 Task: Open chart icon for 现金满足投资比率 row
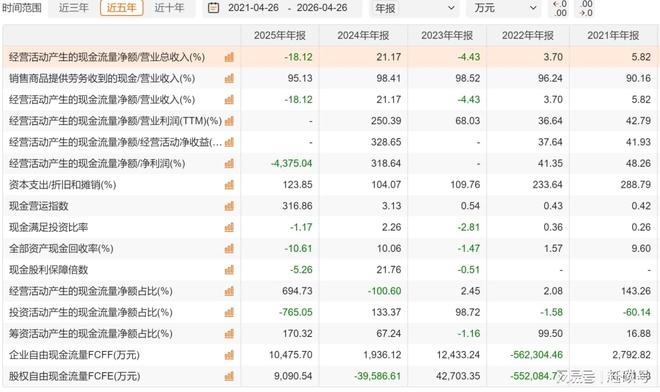click(x=229, y=227)
